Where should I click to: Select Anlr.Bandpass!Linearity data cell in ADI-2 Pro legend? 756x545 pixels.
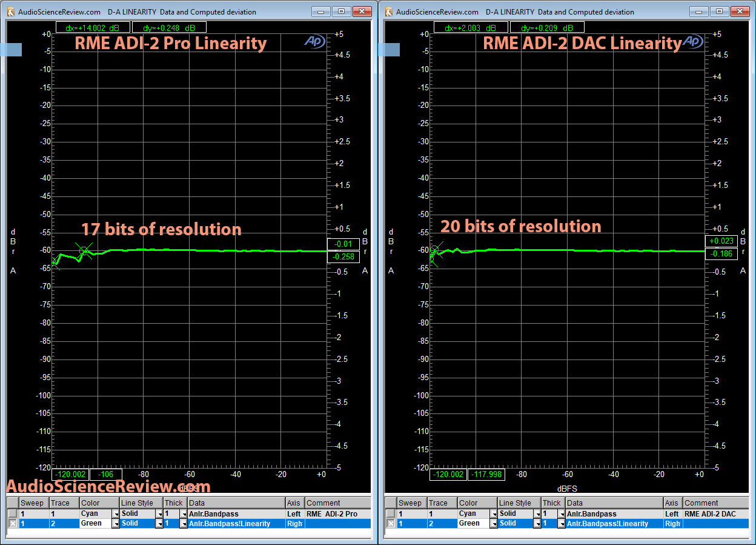[x=236, y=523]
